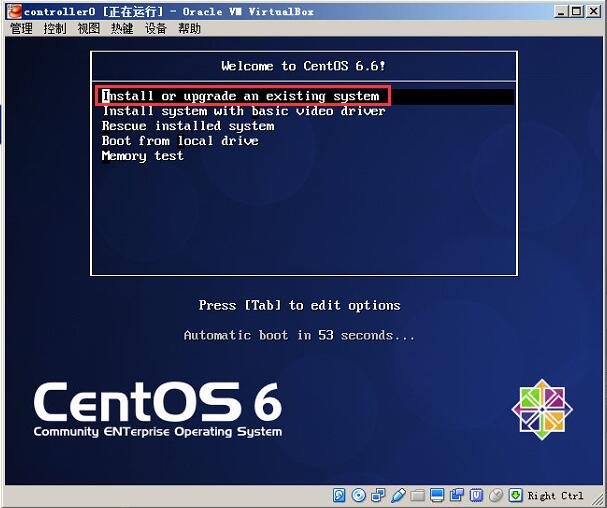The height and width of the screenshot is (508, 607).
Task: Select the Memory test entry
Action: [142, 156]
